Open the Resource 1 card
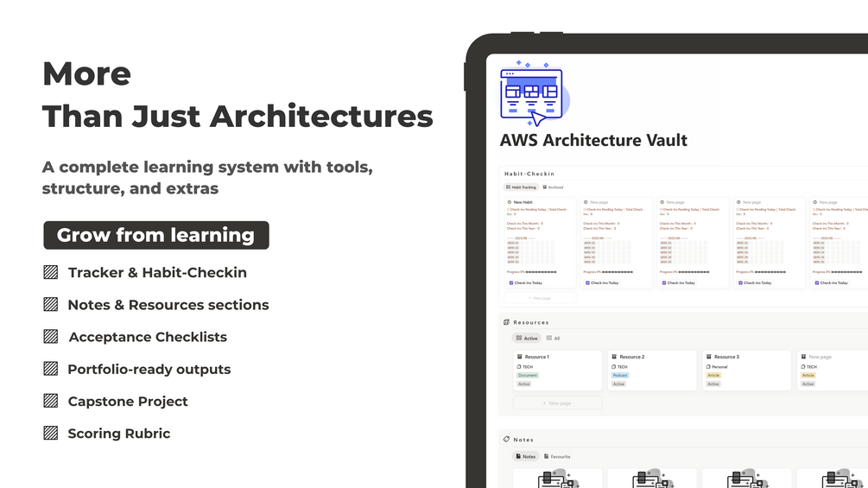Screen dimensions: 868x488 pos(557,371)
